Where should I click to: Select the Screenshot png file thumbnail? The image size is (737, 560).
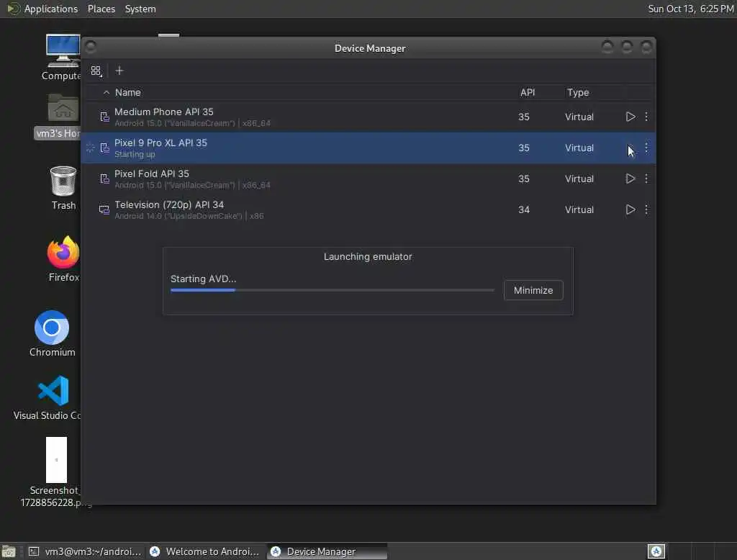56,460
